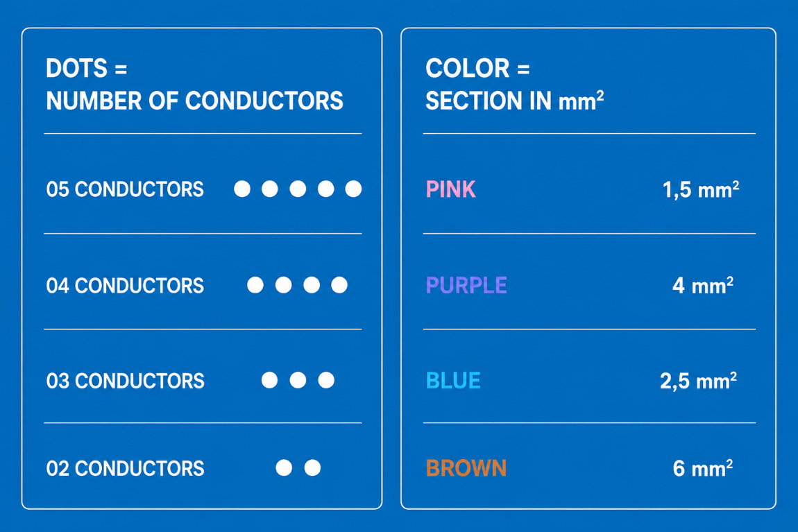
Task: Select the 02 CONDUCTORS label
Action: click(125, 468)
